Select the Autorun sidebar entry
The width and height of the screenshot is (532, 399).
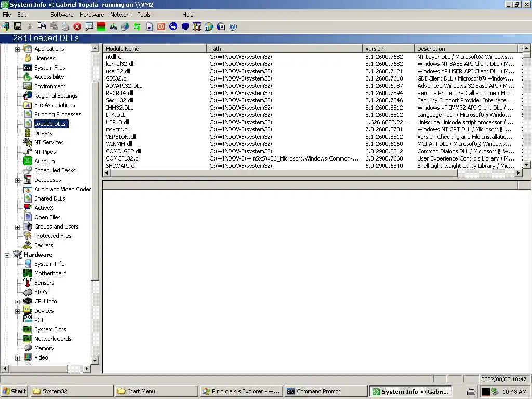coord(45,161)
